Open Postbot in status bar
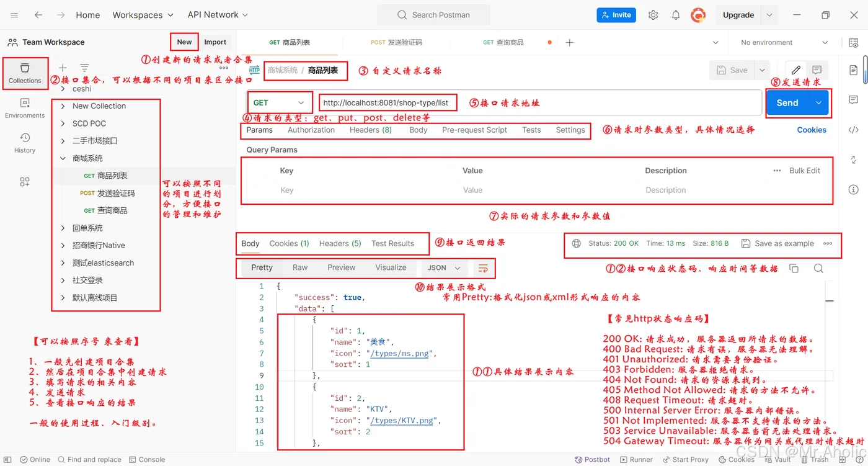868x466 pixels. coord(593,460)
